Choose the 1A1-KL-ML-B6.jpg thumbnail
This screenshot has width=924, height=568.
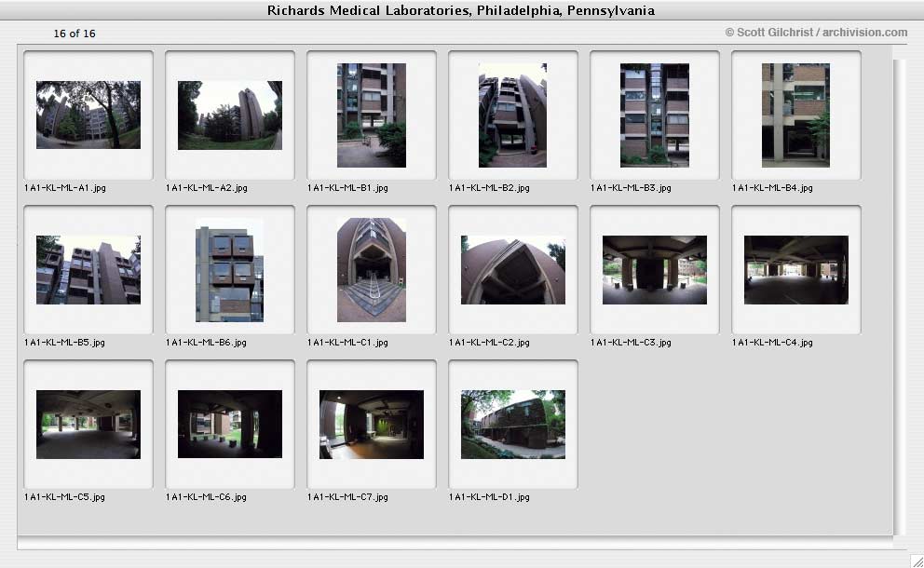pyautogui.click(x=230, y=270)
